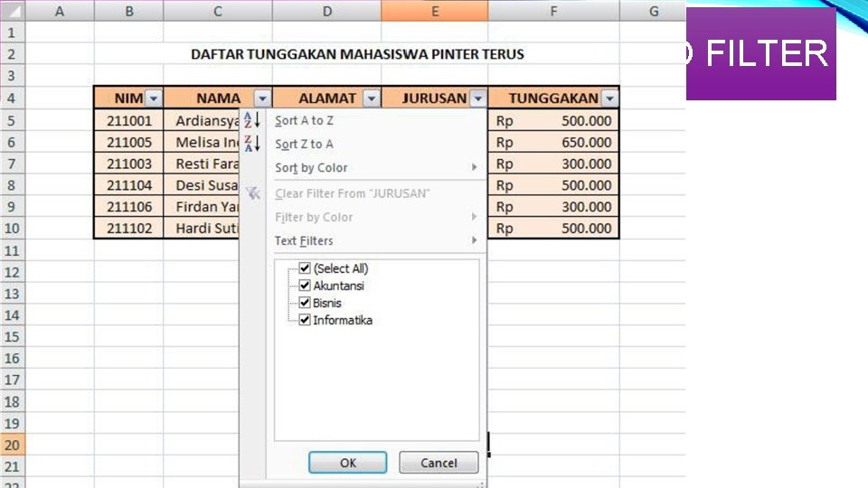This screenshot has width=868, height=488.
Task: Open Filter by Color menu entry
Action: [x=363, y=217]
